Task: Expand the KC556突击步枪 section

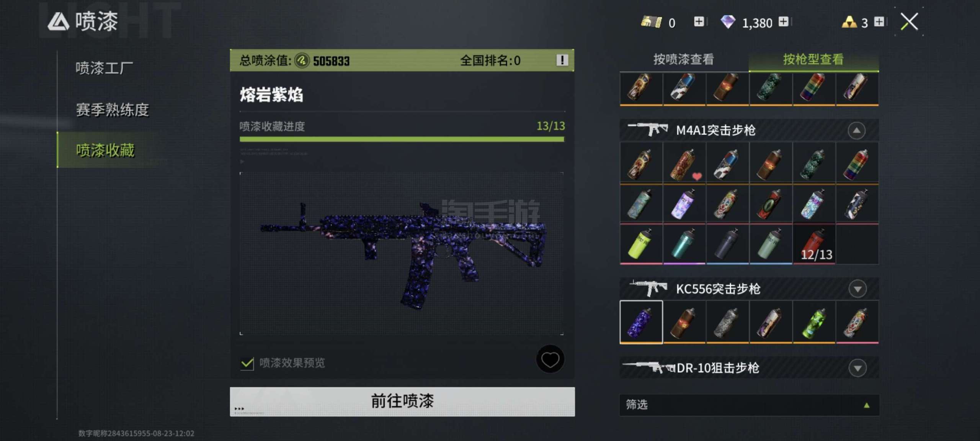Action: point(857,289)
